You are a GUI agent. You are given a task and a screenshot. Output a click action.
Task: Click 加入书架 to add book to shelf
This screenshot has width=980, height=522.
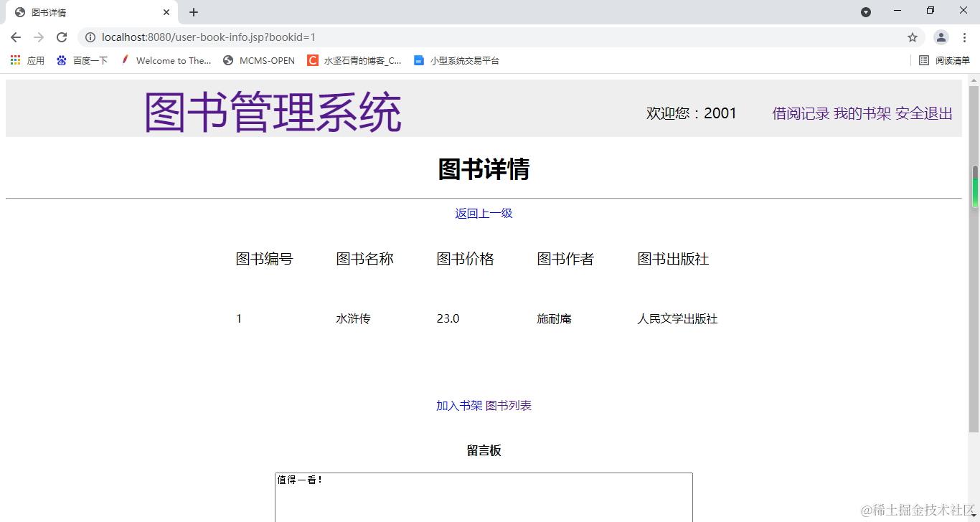coord(458,405)
